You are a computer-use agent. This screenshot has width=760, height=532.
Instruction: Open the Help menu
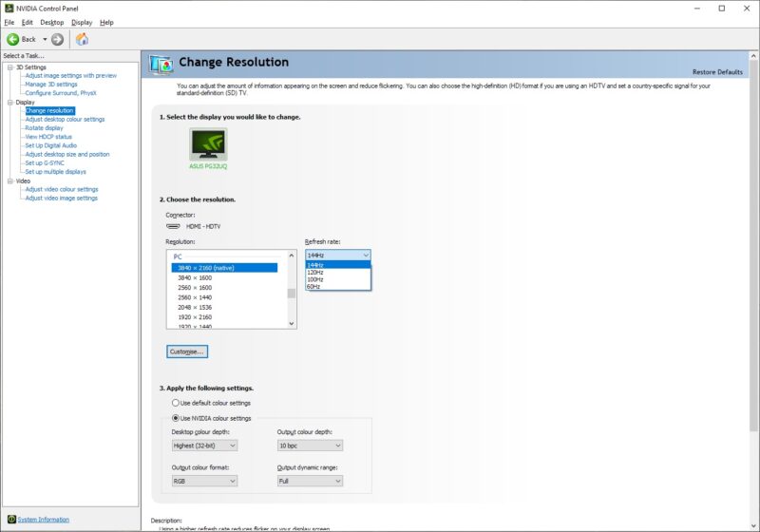(106, 22)
